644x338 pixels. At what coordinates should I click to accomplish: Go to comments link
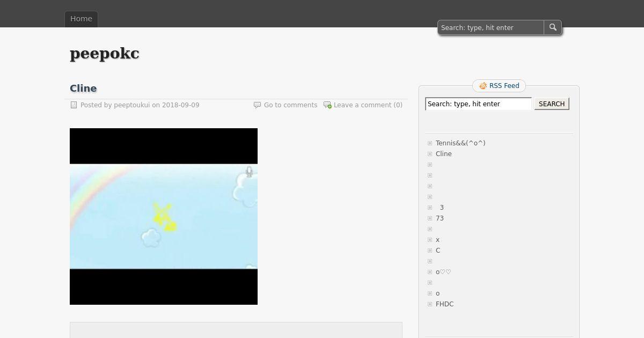pyautogui.click(x=290, y=105)
